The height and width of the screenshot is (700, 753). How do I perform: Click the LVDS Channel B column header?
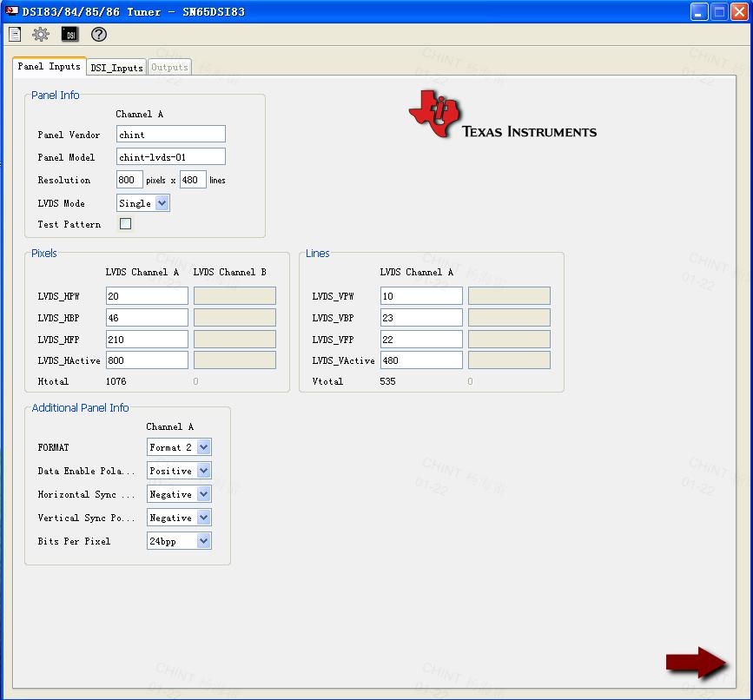click(230, 272)
